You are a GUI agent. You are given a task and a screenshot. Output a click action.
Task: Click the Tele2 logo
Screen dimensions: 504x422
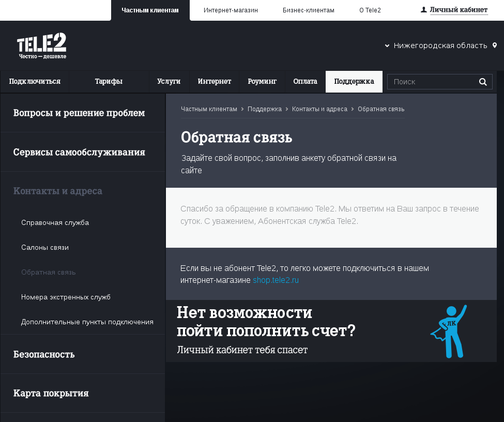pyautogui.click(x=41, y=46)
